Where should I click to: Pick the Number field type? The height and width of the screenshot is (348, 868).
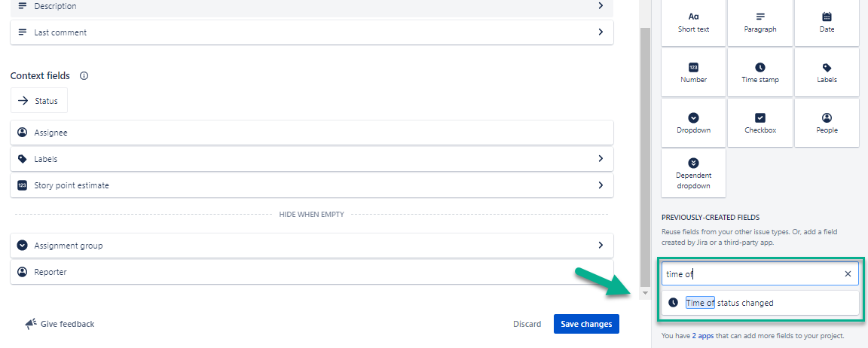693,73
